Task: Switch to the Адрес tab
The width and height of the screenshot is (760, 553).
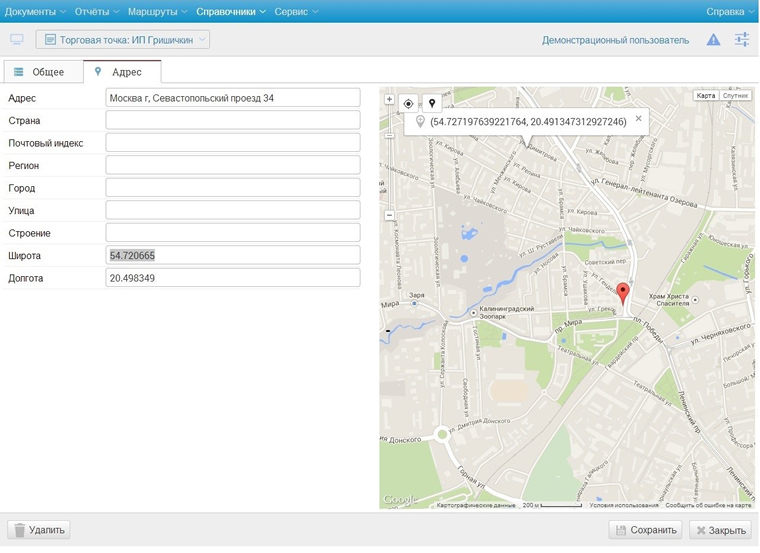Action: click(122, 72)
